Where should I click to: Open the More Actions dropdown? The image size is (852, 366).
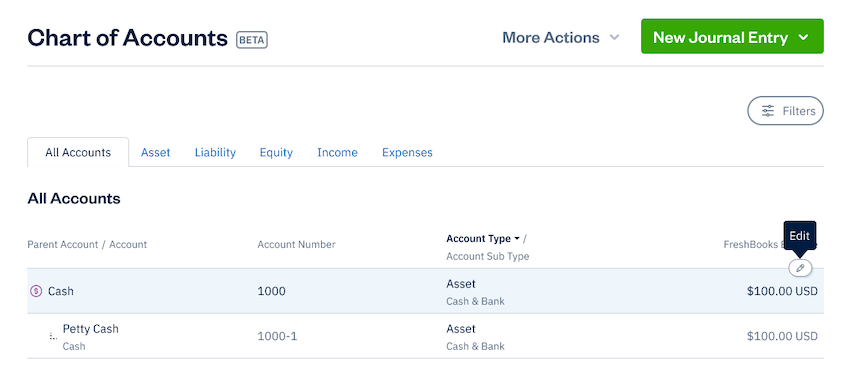[x=560, y=37]
